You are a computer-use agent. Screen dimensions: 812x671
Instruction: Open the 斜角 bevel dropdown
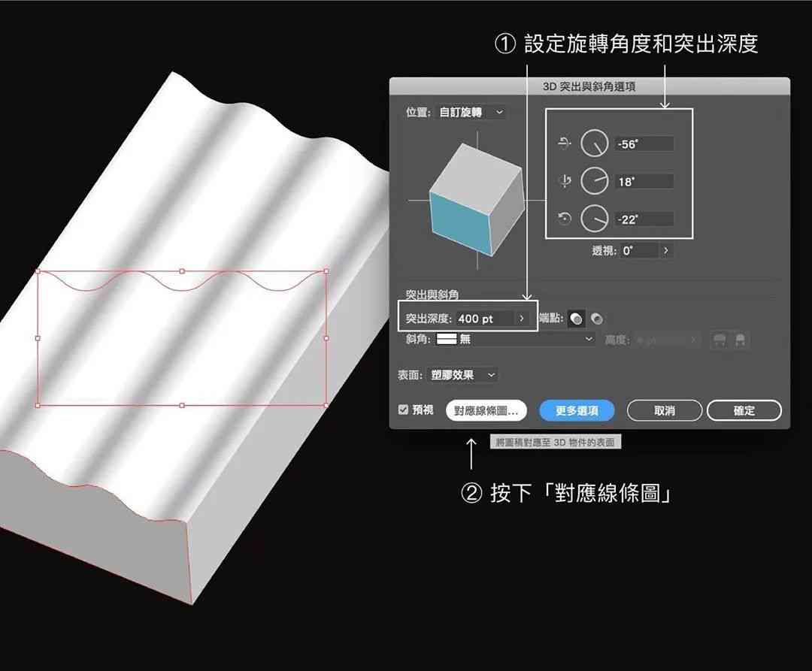click(515, 340)
